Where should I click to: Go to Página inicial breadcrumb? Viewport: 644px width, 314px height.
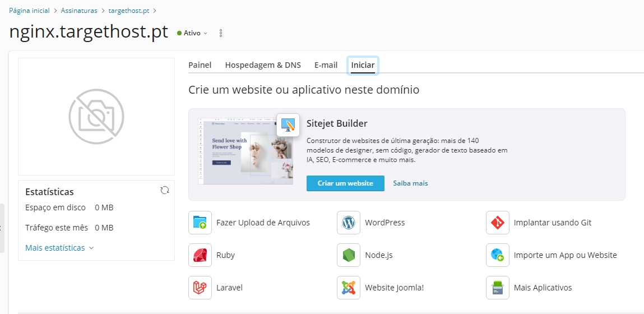tap(29, 11)
